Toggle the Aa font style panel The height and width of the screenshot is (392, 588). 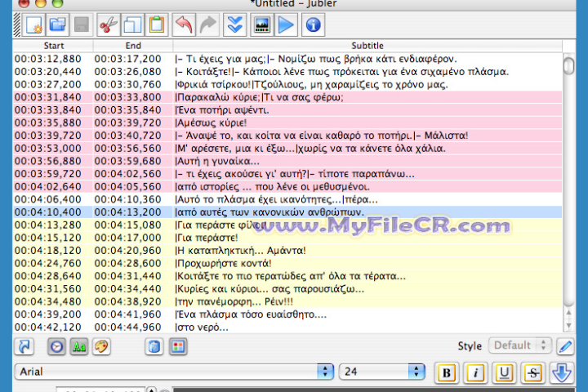(x=78, y=346)
